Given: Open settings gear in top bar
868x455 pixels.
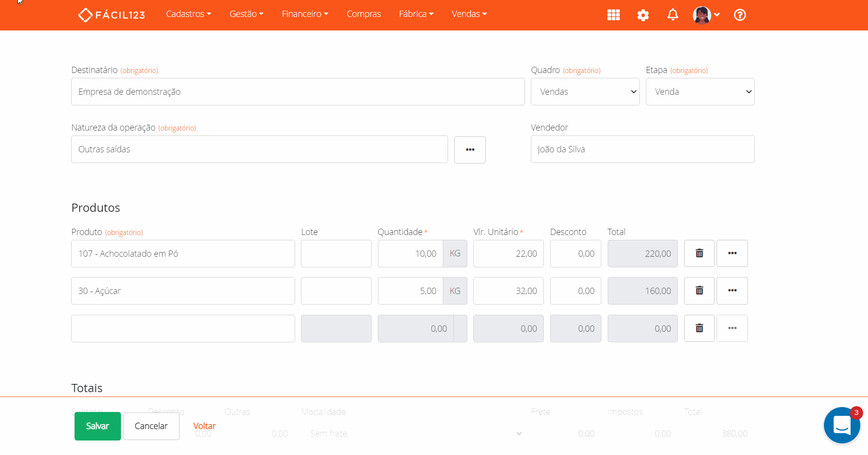Looking at the screenshot, I should pyautogui.click(x=643, y=15).
